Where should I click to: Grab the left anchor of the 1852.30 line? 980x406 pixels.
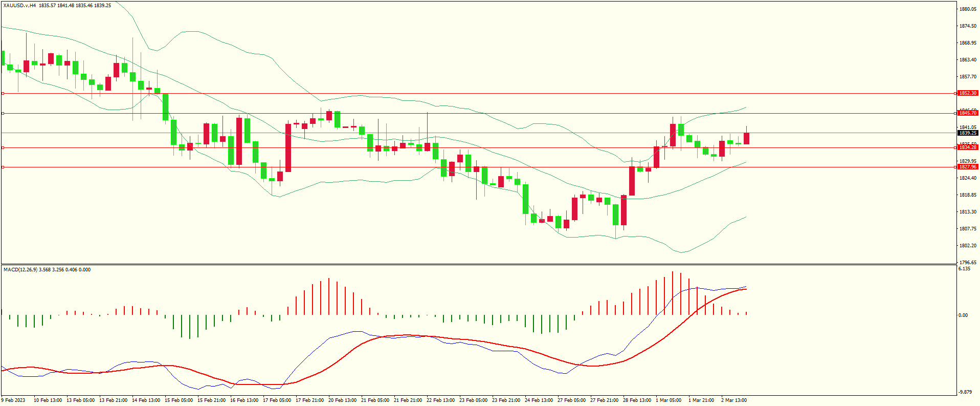tap(3, 93)
